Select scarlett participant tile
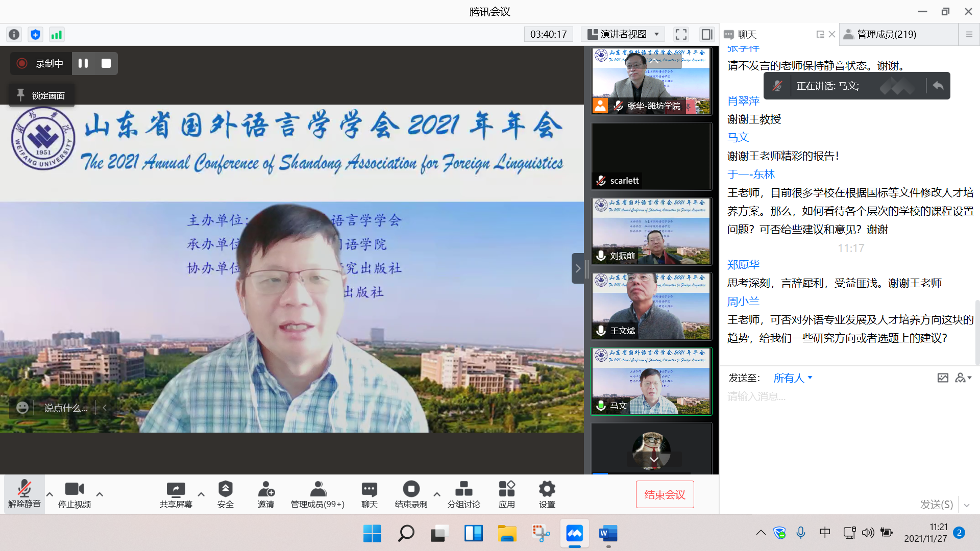The height and width of the screenshot is (551, 980). 651,156
